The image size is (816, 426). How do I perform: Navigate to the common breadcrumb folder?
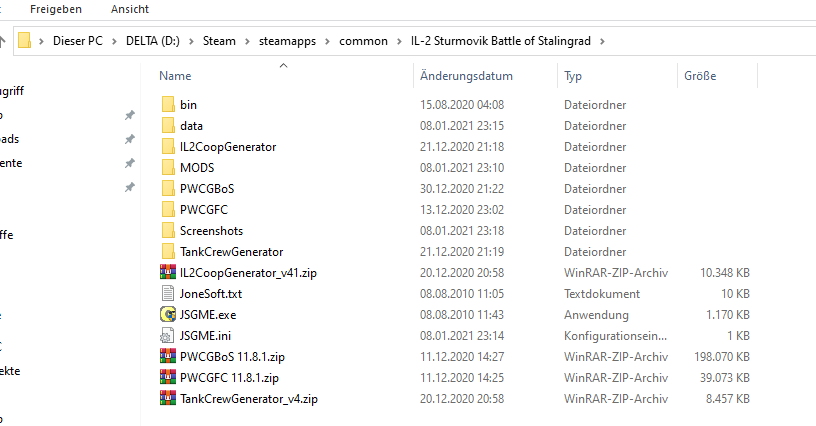(363, 41)
